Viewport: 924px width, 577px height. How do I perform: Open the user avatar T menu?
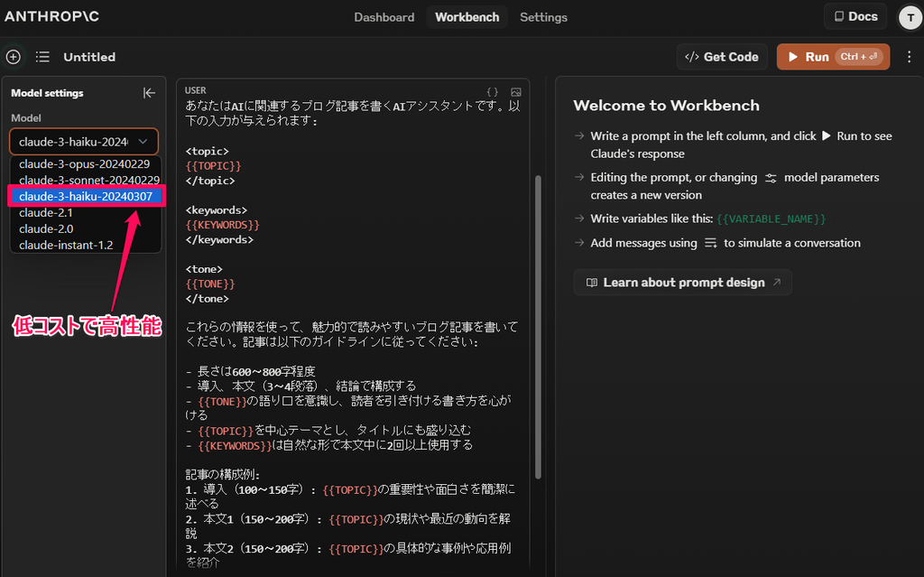[x=910, y=18]
